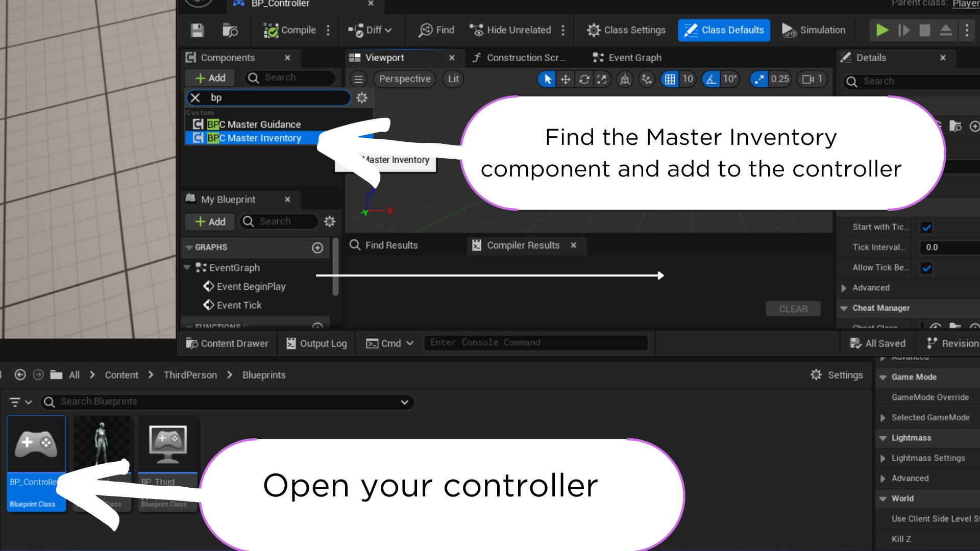Open the Perspective view mode dropdown
The height and width of the screenshot is (551, 980).
[x=405, y=79]
